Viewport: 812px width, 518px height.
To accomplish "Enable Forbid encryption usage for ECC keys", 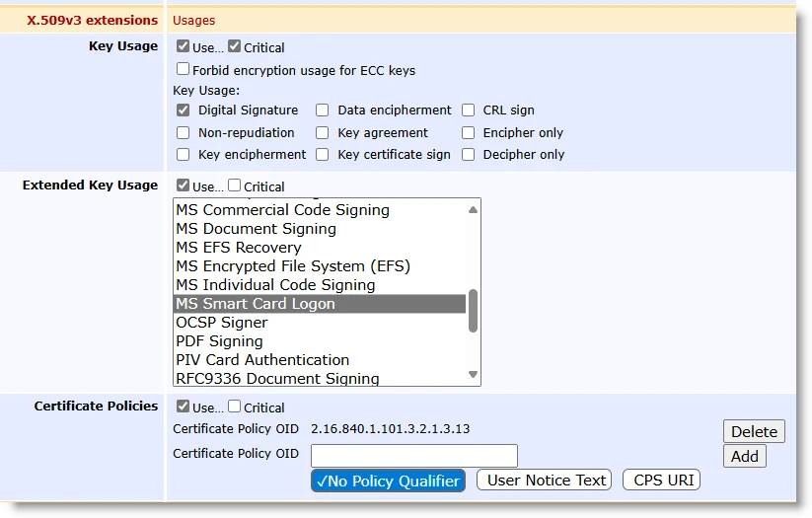I will click(x=183, y=68).
